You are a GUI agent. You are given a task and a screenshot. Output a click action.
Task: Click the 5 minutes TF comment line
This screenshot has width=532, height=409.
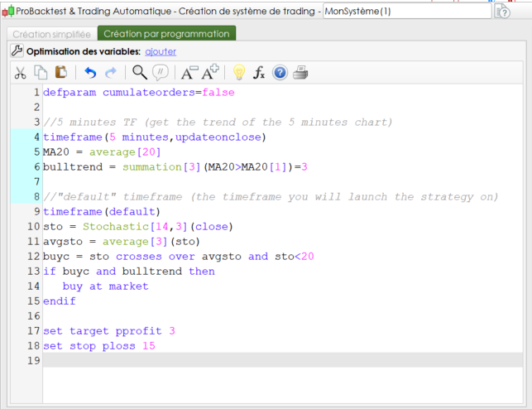[218, 123]
